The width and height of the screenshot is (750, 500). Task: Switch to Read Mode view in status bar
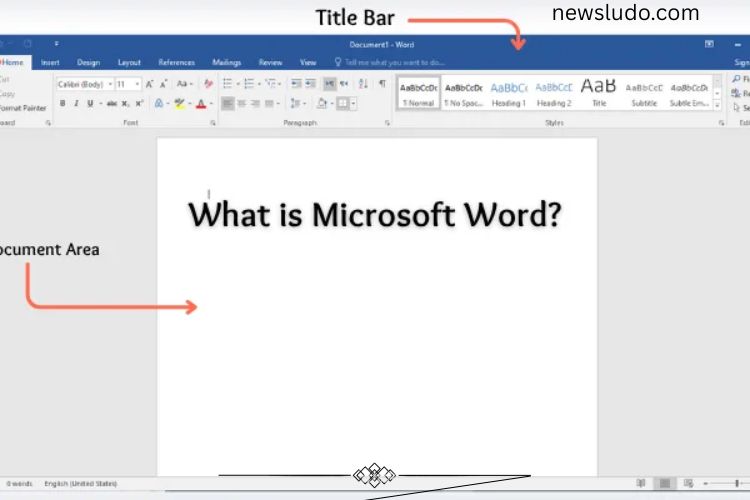click(x=641, y=484)
